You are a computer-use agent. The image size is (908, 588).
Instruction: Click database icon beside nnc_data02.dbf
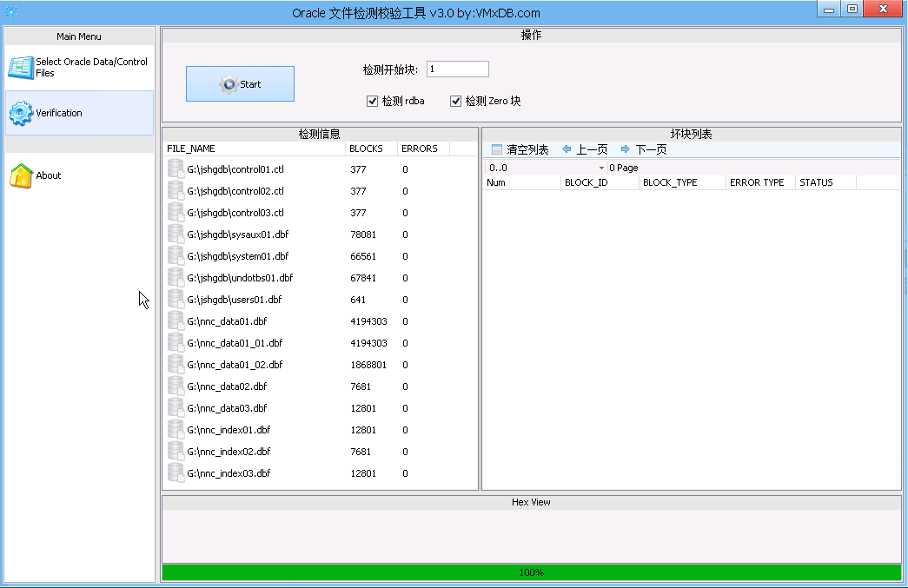point(176,386)
